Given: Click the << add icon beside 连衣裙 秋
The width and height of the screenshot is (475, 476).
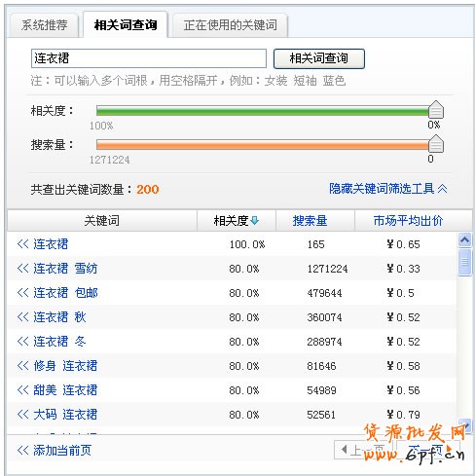Looking at the screenshot, I should [22, 317].
